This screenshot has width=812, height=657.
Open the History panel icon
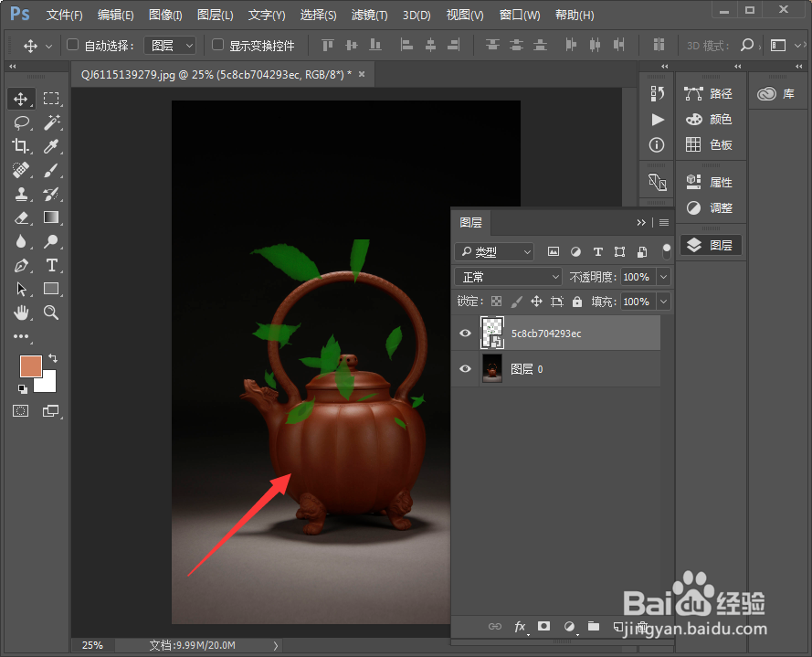[x=657, y=93]
